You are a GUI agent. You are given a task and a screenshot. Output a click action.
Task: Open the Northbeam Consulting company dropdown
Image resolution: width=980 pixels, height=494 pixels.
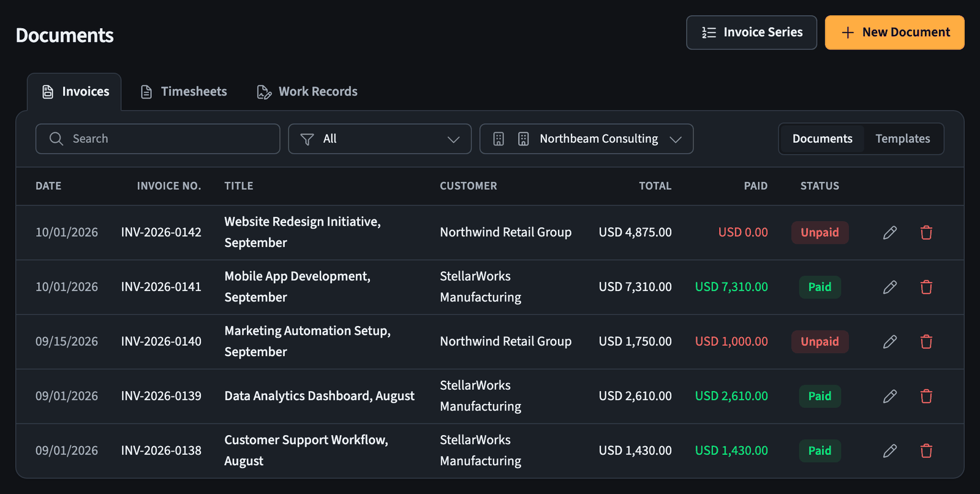tap(586, 139)
